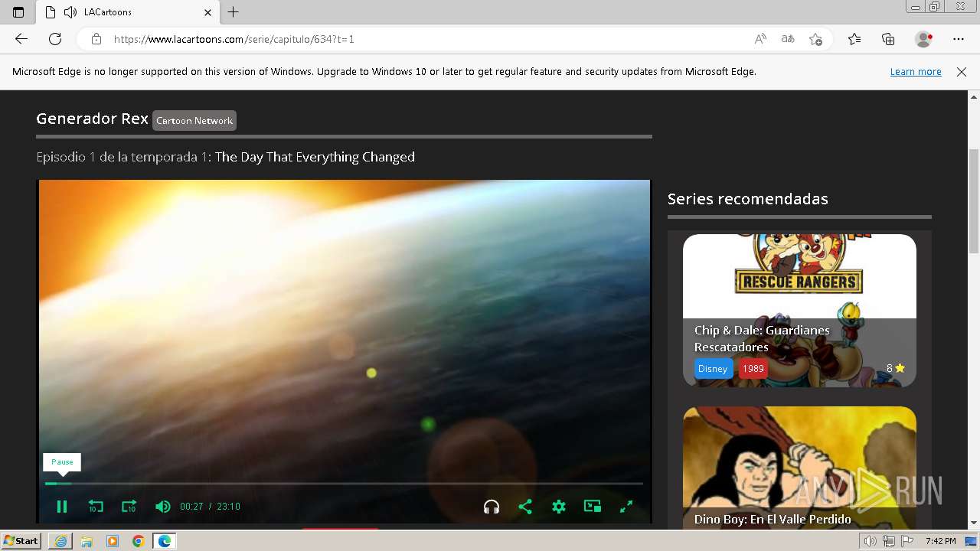The width and height of the screenshot is (980, 551).
Task: View site information lock icon
Action: pyautogui.click(x=96, y=39)
